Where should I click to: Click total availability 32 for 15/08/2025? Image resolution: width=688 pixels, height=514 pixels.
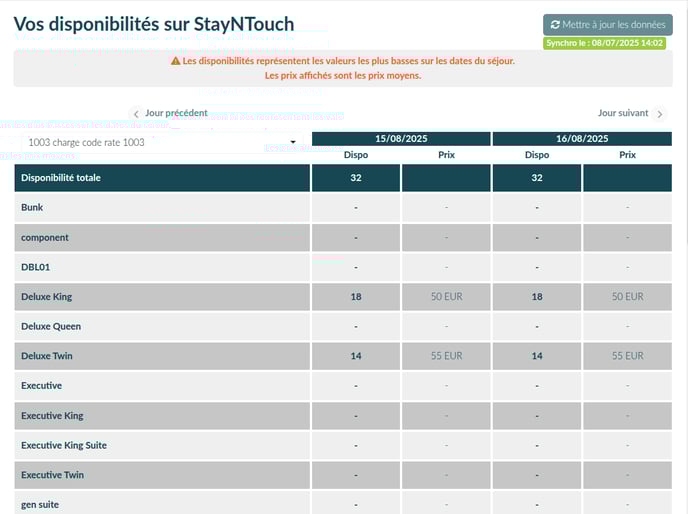click(x=356, y=178)
